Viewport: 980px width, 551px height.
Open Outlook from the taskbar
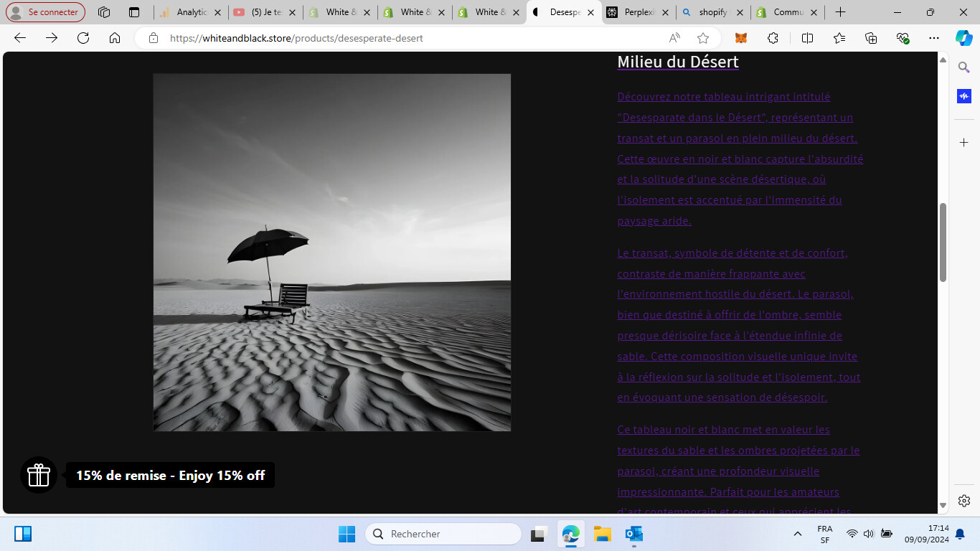click(633, 534)
